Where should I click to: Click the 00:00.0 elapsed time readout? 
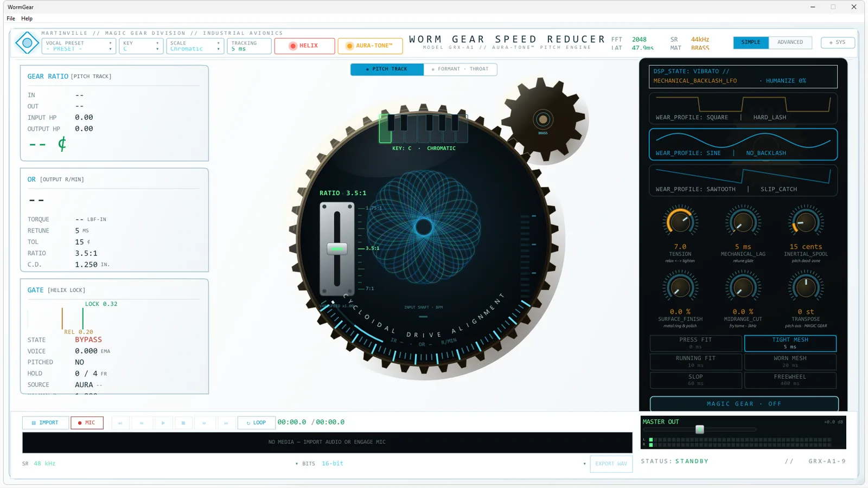click(x=292, y=422)
